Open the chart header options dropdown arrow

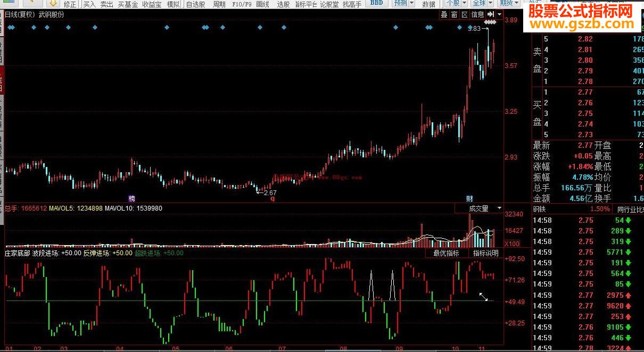click(499, 14)
